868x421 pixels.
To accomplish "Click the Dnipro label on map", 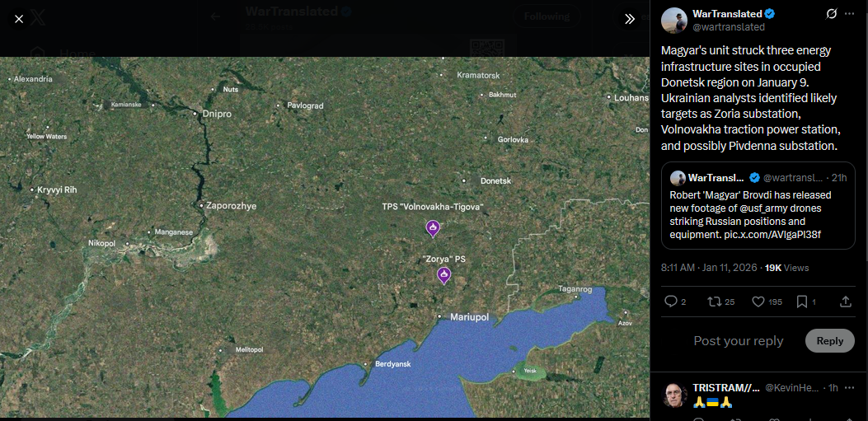I will 217,114.
